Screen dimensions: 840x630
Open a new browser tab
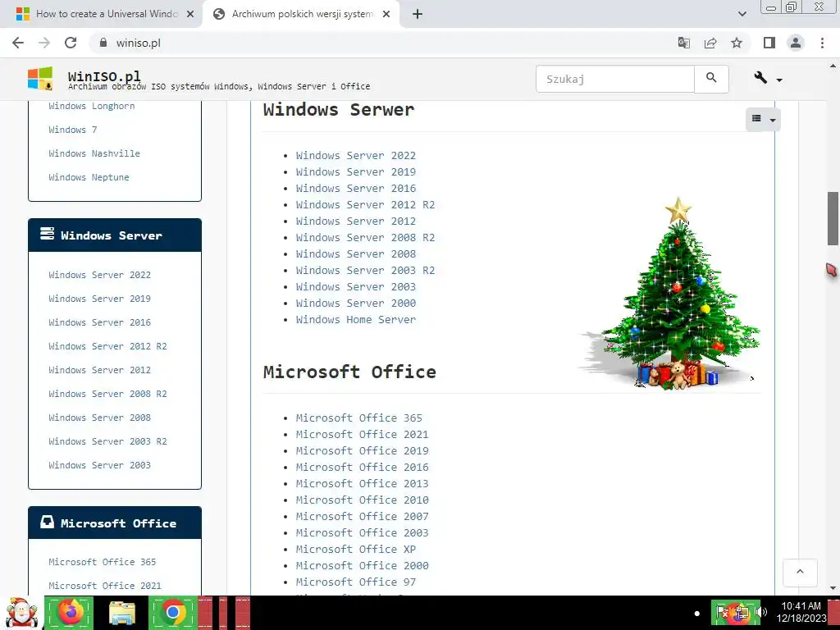tap(418, 15)
